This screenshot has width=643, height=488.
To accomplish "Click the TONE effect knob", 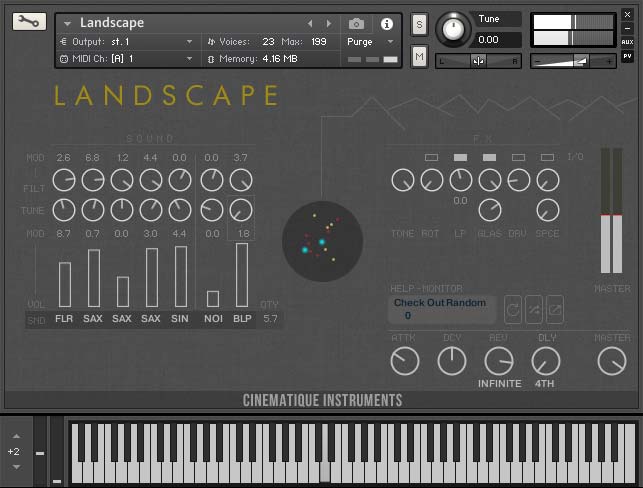I will click(403, 180).
